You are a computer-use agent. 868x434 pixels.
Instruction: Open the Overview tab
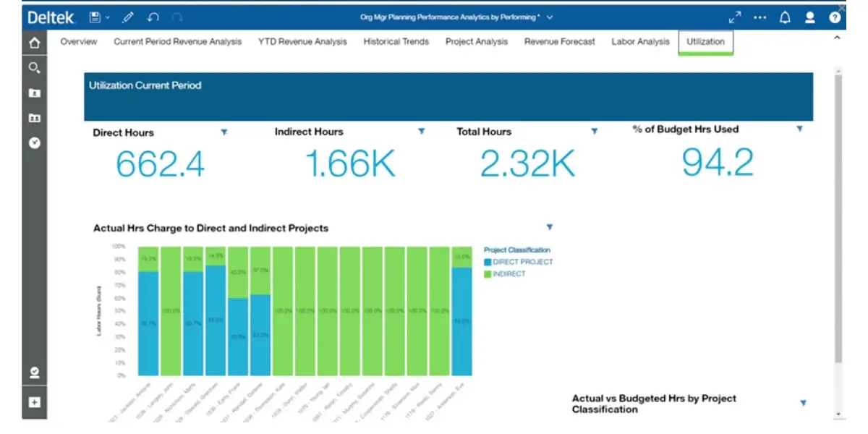tap(79, 42)
